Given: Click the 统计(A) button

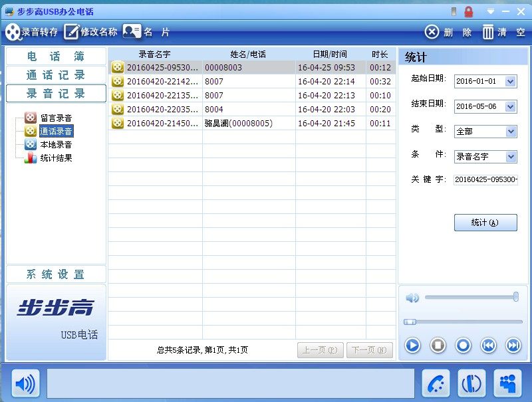Looking at the screenshot, I should [485, 223].
